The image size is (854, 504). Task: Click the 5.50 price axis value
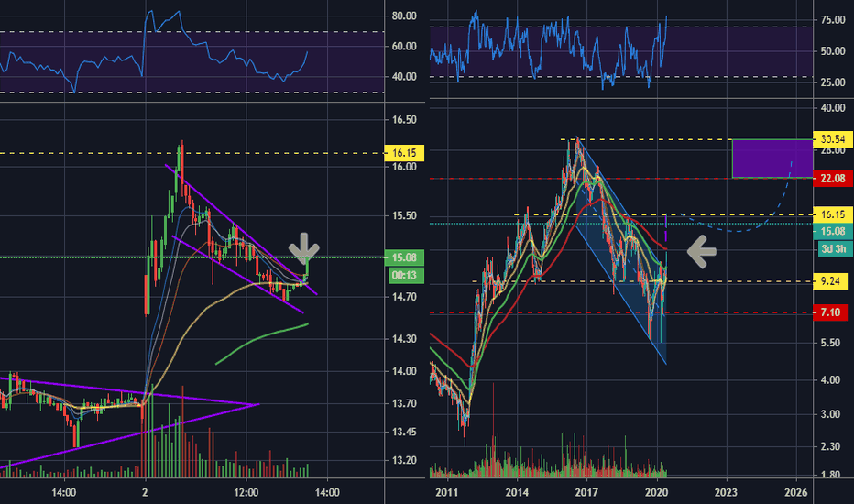click(830, 344)
